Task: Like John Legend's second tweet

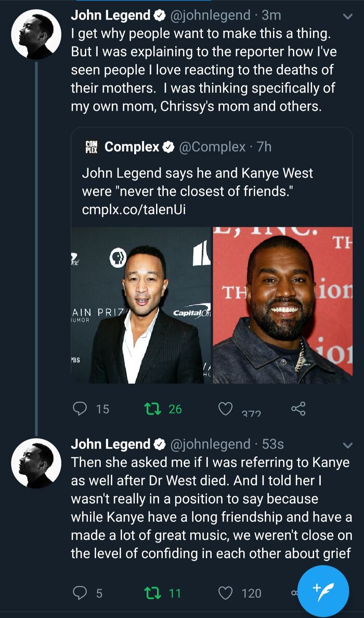Action: click(226, 594)
